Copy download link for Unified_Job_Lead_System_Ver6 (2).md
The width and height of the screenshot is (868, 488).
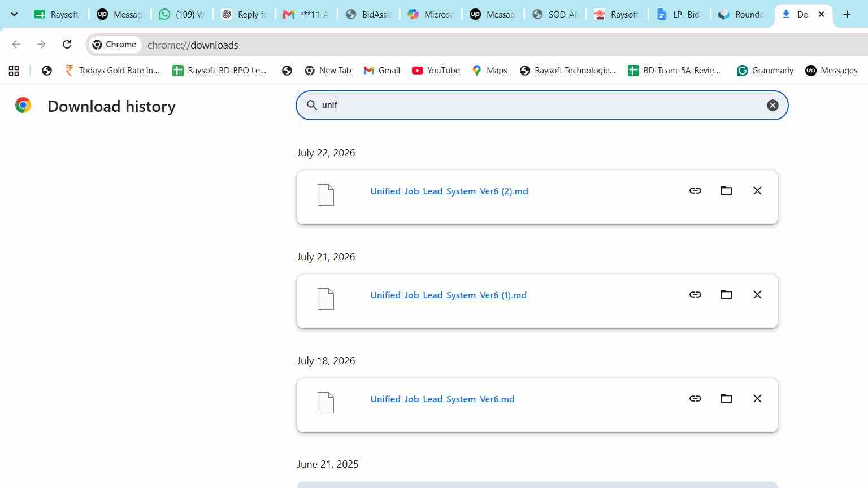tap(695, 191)
